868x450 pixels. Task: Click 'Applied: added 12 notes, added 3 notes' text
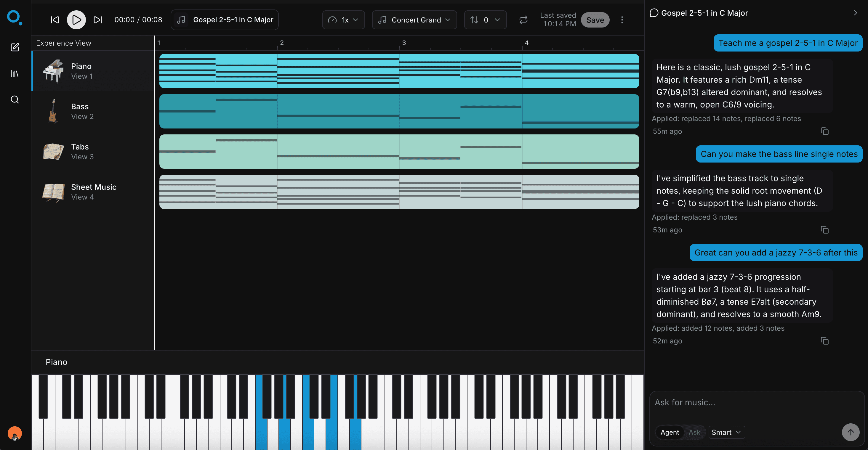tap(718, 328)
